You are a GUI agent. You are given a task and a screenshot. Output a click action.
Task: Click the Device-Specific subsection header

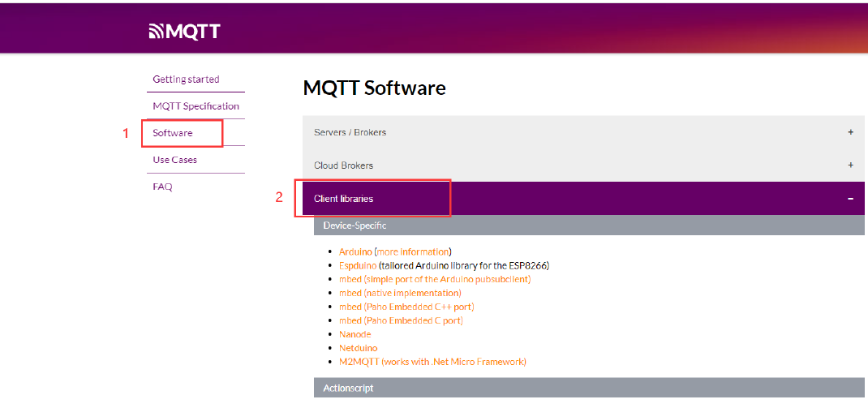click(x=589, y=225)
